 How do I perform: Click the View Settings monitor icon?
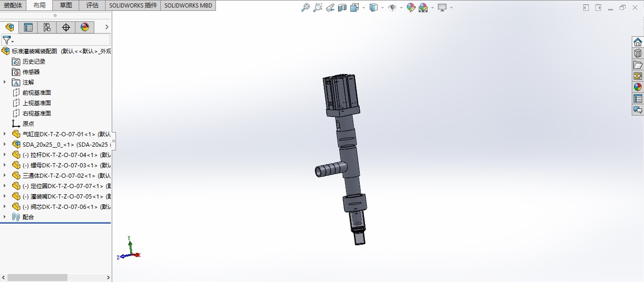pos(442,8)
